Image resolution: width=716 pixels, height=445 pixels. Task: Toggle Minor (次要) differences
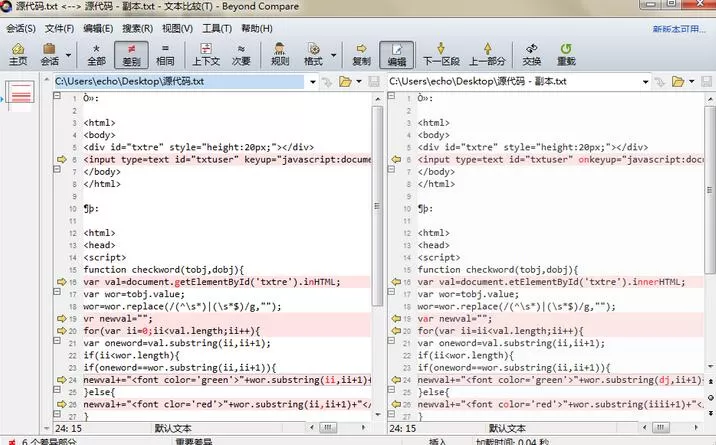[241, 54]
